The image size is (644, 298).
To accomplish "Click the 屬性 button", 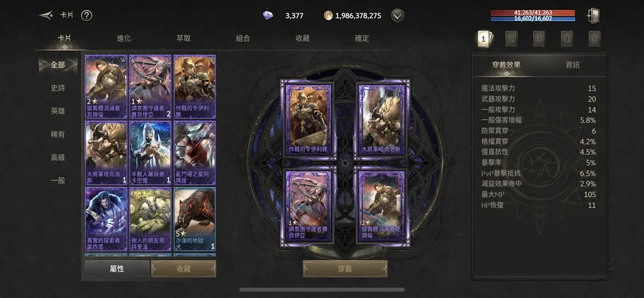I will [x=117, y=269].
